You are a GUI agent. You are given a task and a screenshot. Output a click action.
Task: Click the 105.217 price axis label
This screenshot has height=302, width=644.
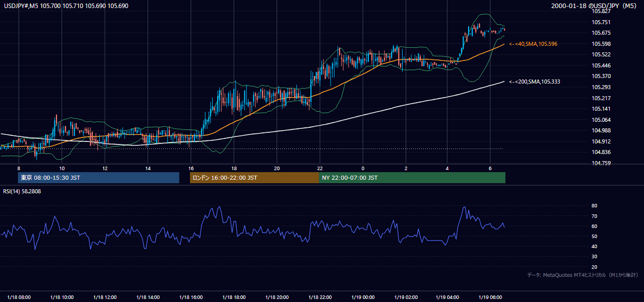click(x=601, y=99)
